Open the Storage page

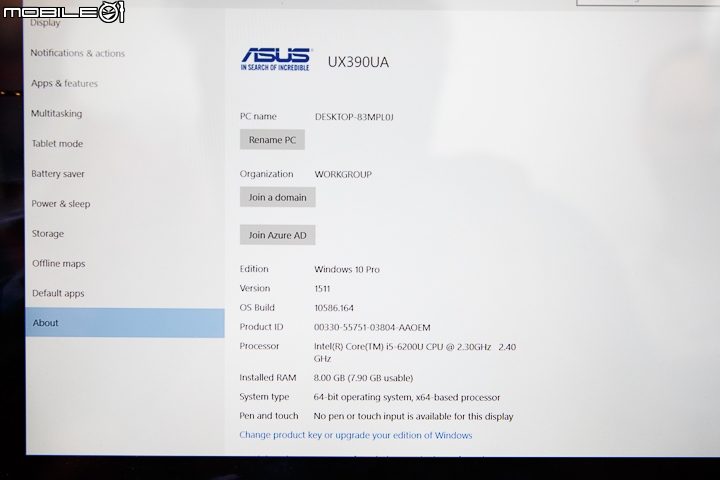click(48, 234)
